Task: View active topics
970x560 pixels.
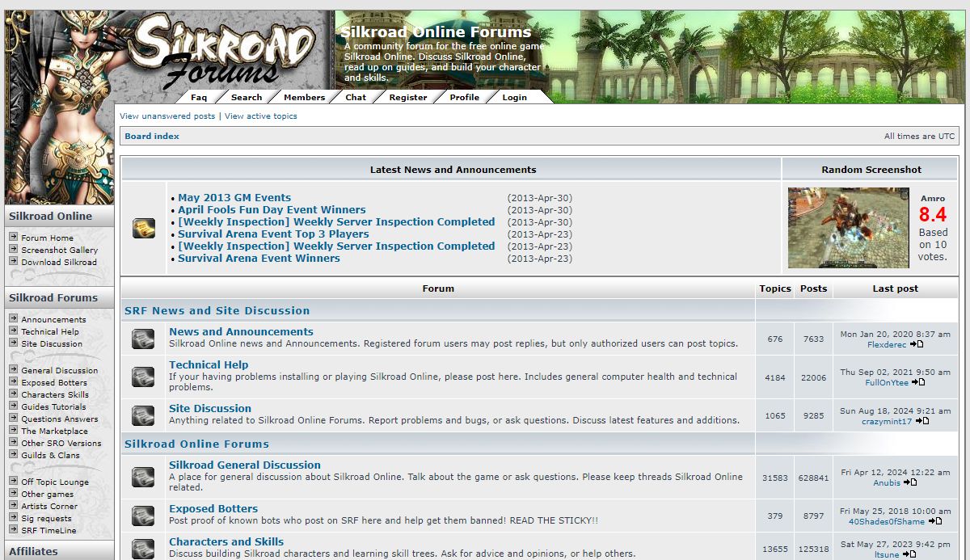Action: click(x=261, y=116)
